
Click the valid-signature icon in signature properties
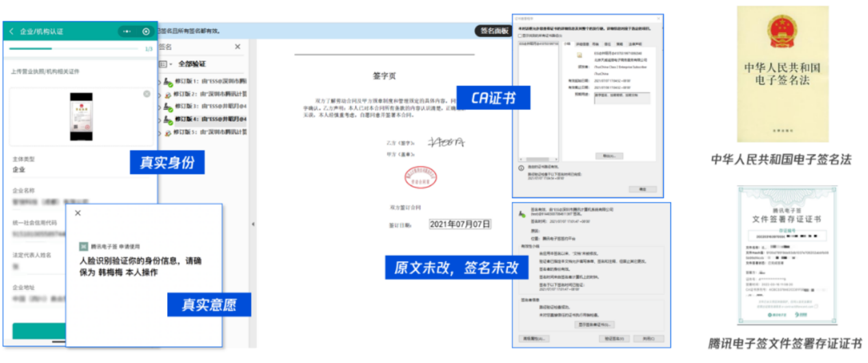click(522, 214)
